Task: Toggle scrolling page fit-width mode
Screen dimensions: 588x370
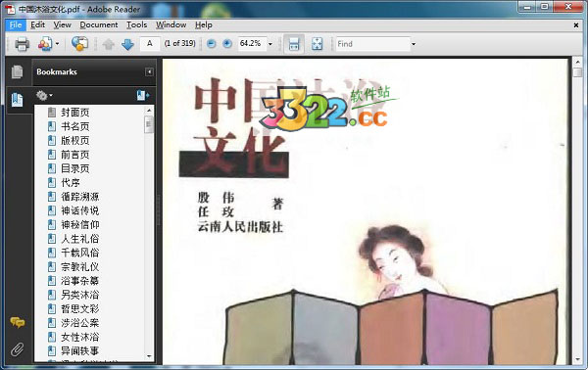Action: tap(294, 44)
